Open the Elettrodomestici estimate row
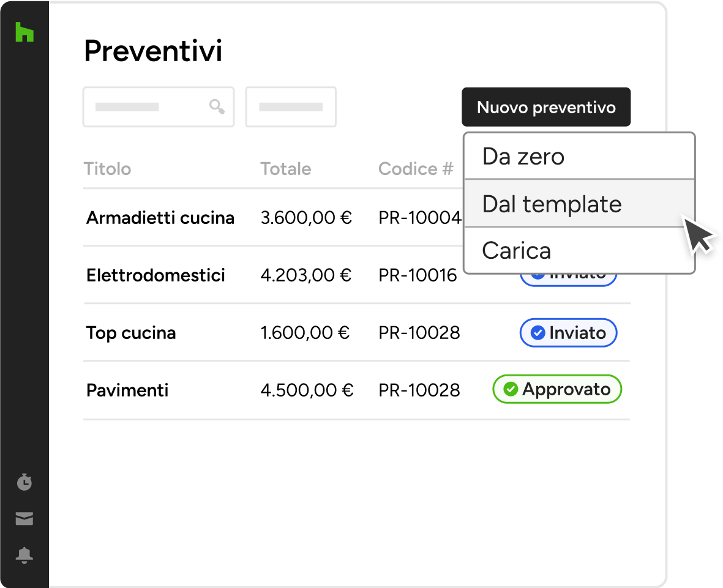Image resolution: width=723 pixels, height=588 pixels. point(357,275)
